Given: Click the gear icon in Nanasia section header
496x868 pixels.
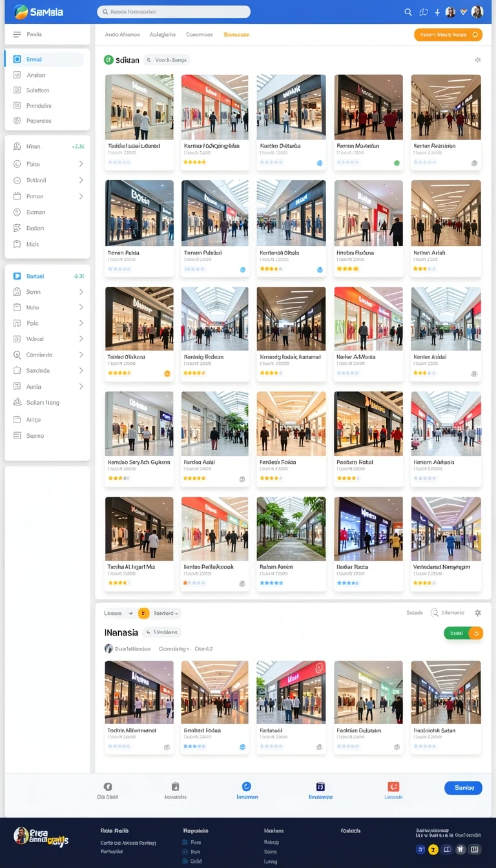Looking at the screenshot, I should pyautogui.click(x=478, y=613).
